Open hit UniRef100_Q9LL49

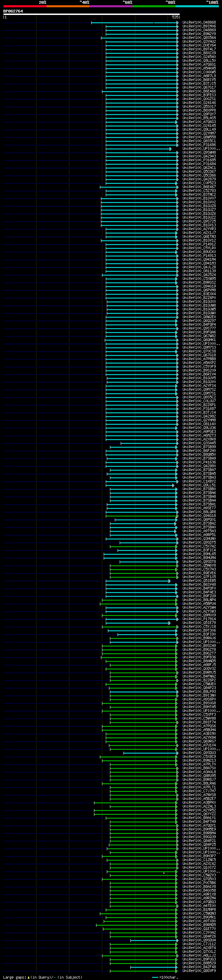tap(199, 129)
